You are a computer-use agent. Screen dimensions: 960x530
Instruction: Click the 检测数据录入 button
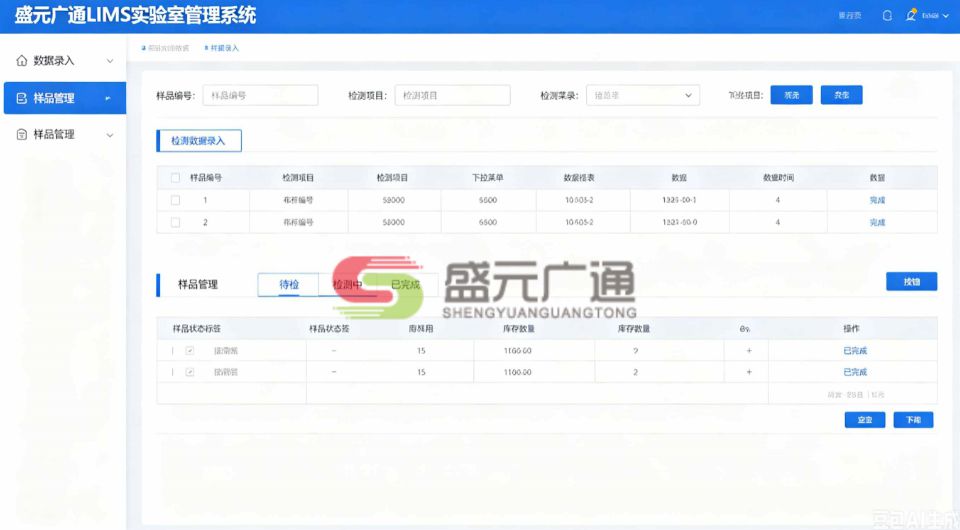[x=199, y=141]
